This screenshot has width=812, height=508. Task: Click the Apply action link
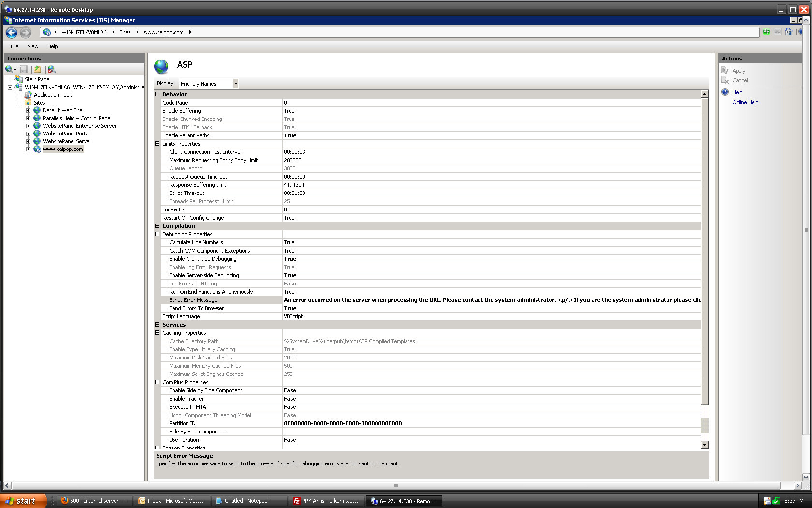point(738,70)
